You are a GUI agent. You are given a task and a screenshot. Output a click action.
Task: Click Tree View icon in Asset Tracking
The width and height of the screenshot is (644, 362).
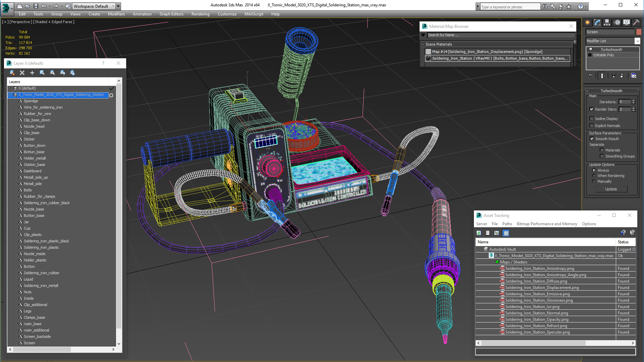[497, 233]
